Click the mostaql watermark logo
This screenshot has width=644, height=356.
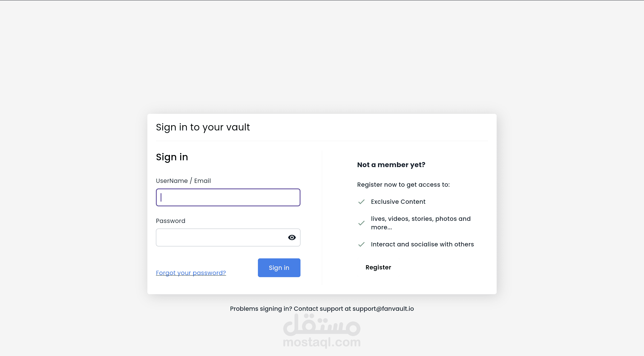[x=322, y=330]
